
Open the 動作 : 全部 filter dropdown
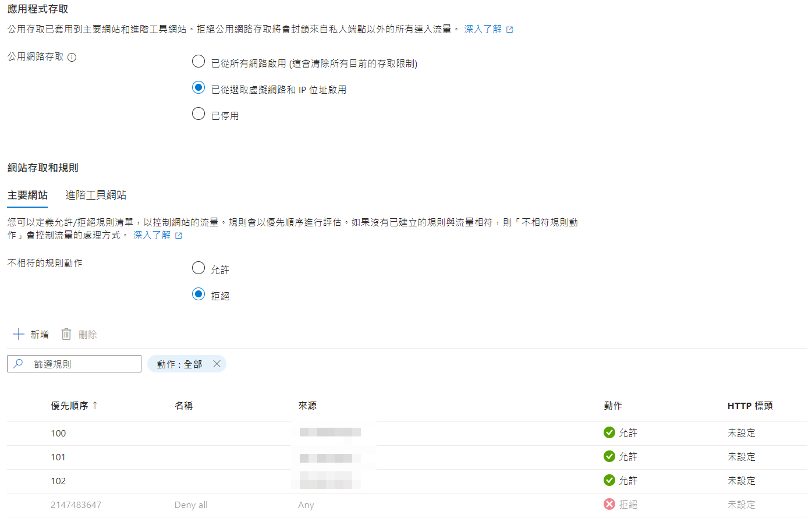(x=179, y=364)
